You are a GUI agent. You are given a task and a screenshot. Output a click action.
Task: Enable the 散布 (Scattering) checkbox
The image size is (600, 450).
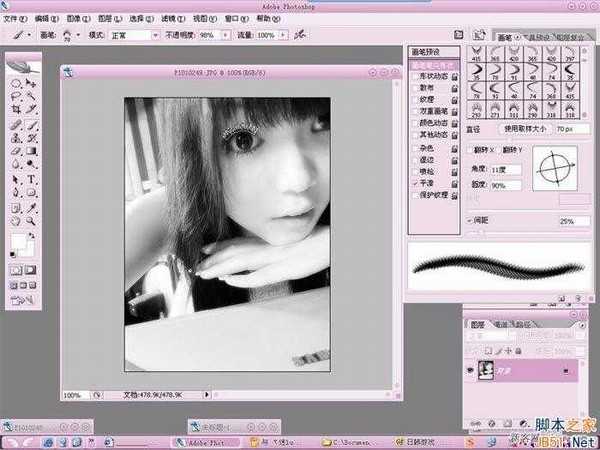click(x=415, y=88)
